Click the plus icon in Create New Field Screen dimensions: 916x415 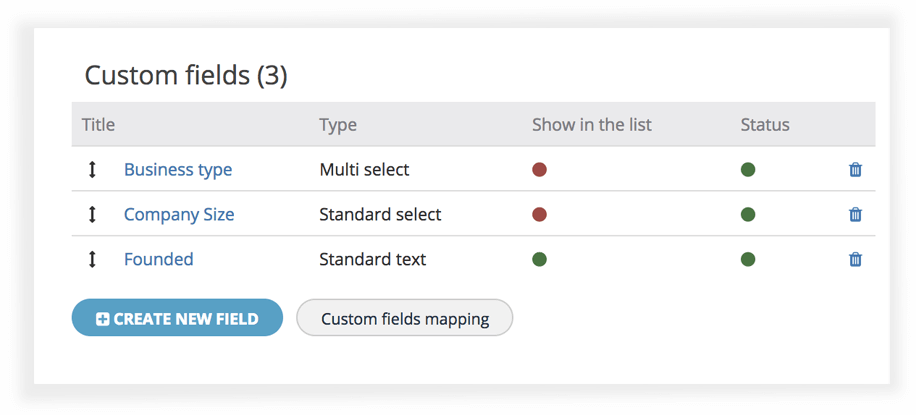tap(103, 319)
